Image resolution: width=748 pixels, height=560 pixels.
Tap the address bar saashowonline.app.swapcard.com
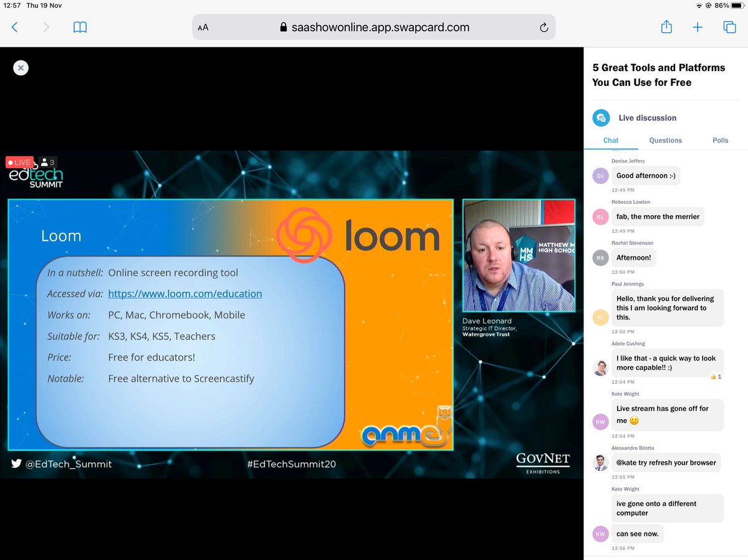[x=373, y=27]
